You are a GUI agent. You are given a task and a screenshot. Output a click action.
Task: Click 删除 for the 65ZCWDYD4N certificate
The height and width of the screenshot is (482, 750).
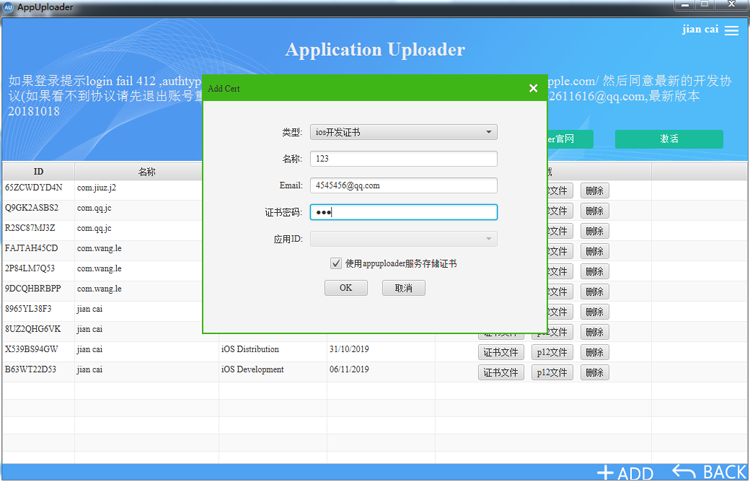pos(595,191)
